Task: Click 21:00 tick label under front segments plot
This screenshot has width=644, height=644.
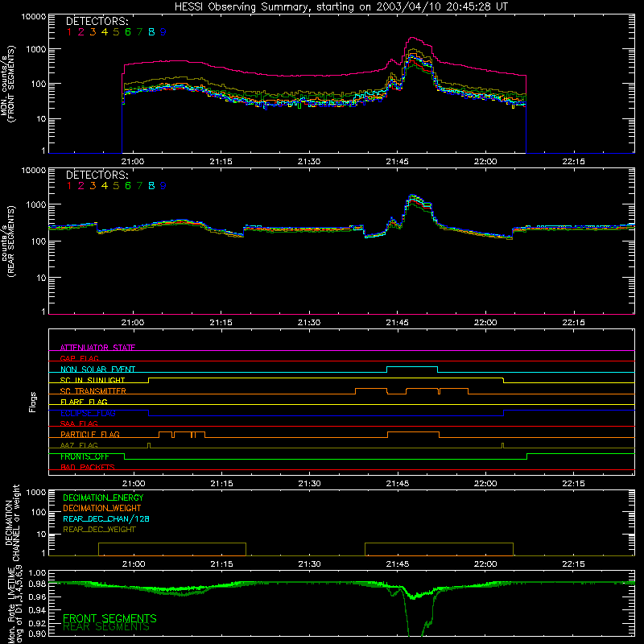Action: (x=133, y=162)
